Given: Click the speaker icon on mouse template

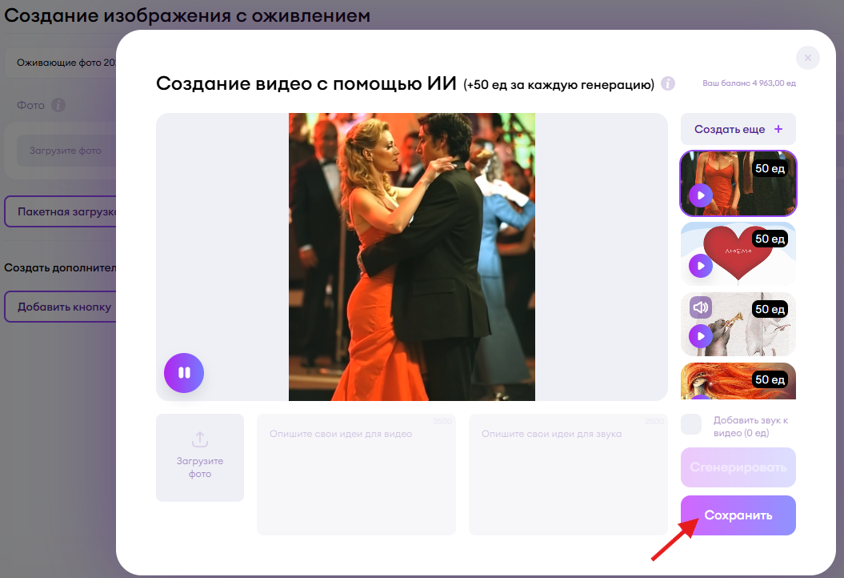Looking at the screenshot, I should pos(701,308).
